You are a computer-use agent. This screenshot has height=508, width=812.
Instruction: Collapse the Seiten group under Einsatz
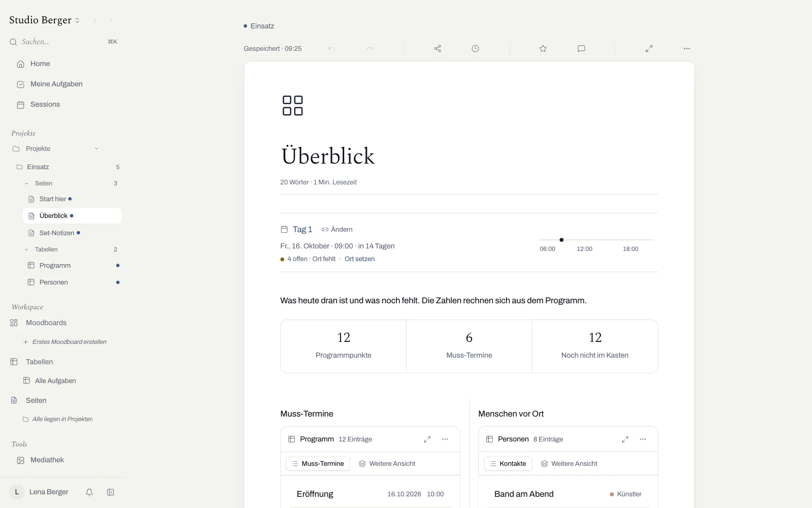26,183
